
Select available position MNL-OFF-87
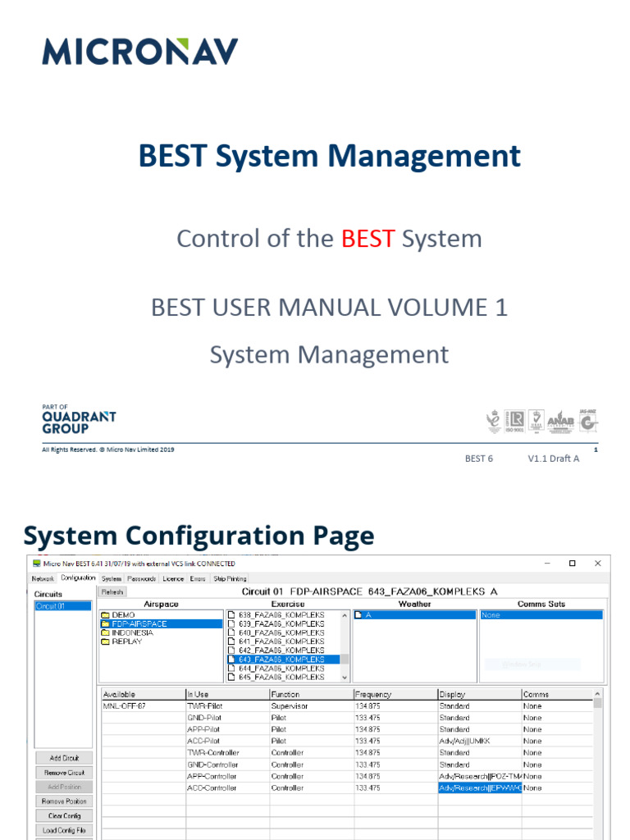(x=144, y=706)
